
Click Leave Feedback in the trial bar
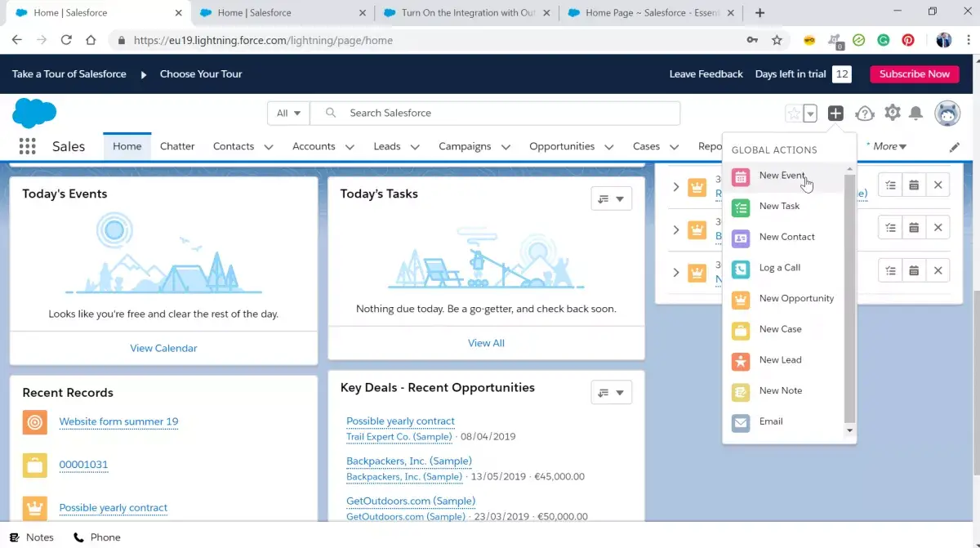706,74
